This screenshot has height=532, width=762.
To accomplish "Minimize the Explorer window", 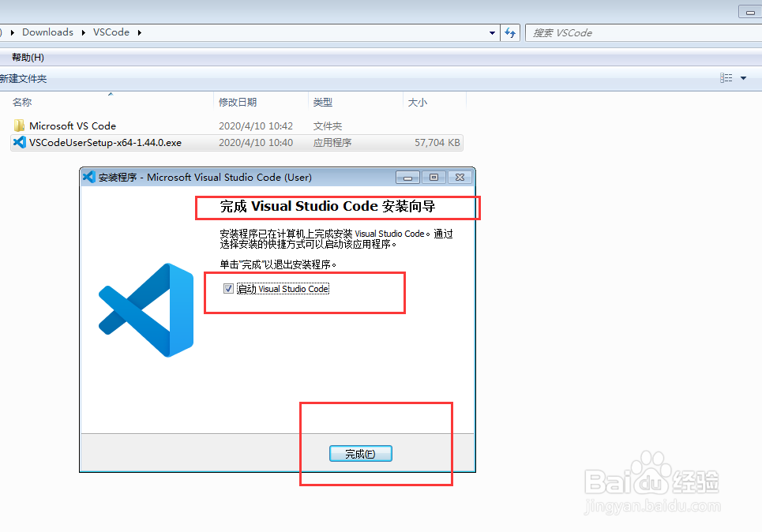I will coord(750,12).
